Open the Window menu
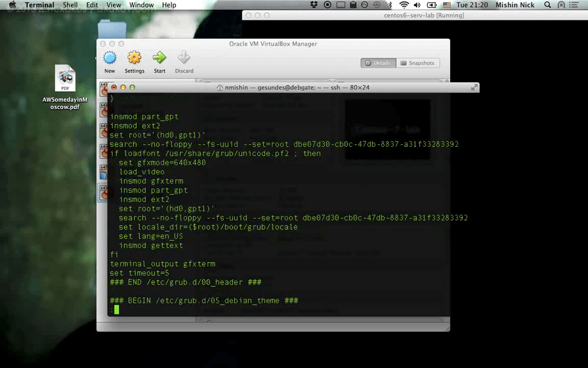The image size is (588, 368). 141,5
